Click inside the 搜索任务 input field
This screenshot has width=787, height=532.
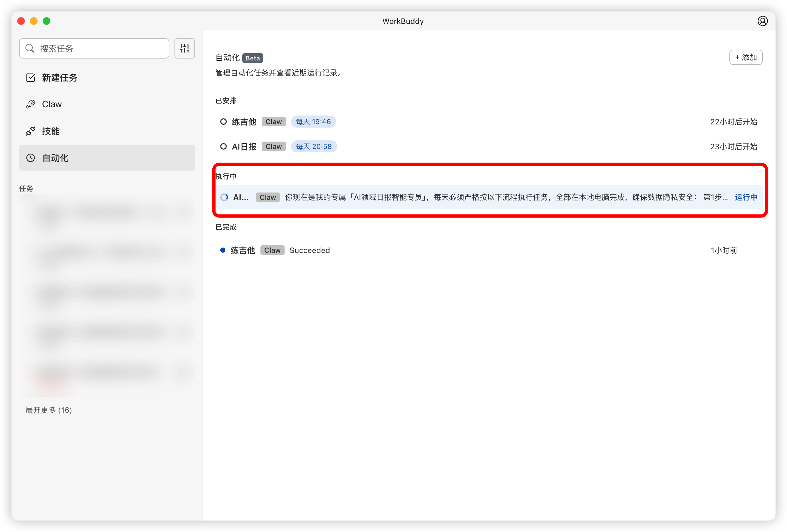95,48
